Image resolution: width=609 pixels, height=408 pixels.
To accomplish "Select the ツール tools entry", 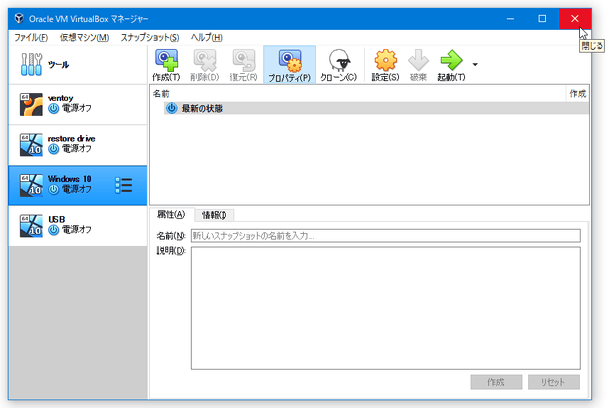I will click(78, 65).
